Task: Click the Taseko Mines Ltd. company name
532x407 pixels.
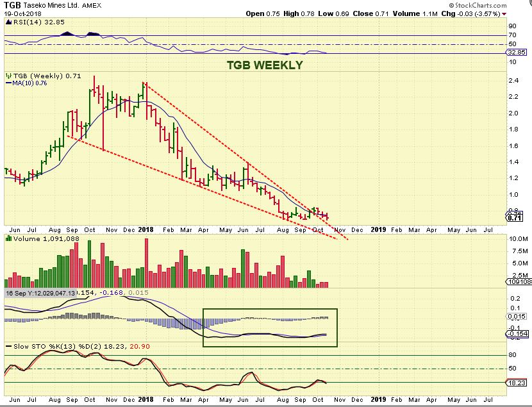Action: [x=51, y=5]
